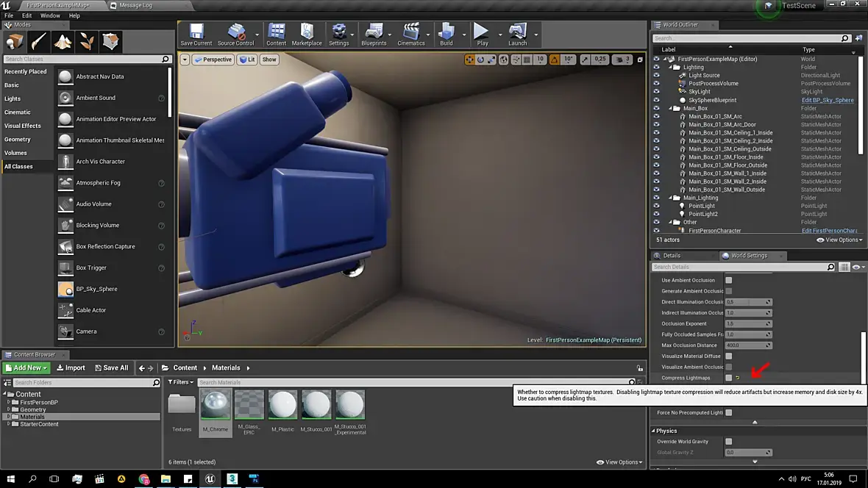Hide the Light Source actor via eye icon
868x488 pixels.
click(x=657, y=75)
